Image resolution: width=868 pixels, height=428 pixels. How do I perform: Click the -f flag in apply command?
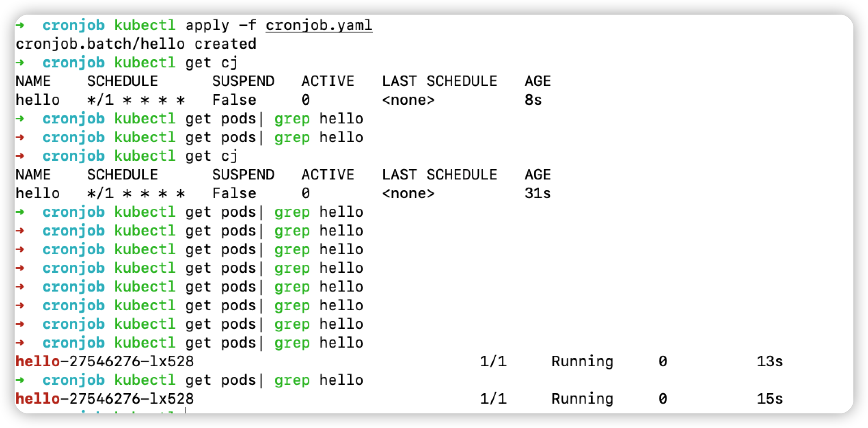point(248,25)
